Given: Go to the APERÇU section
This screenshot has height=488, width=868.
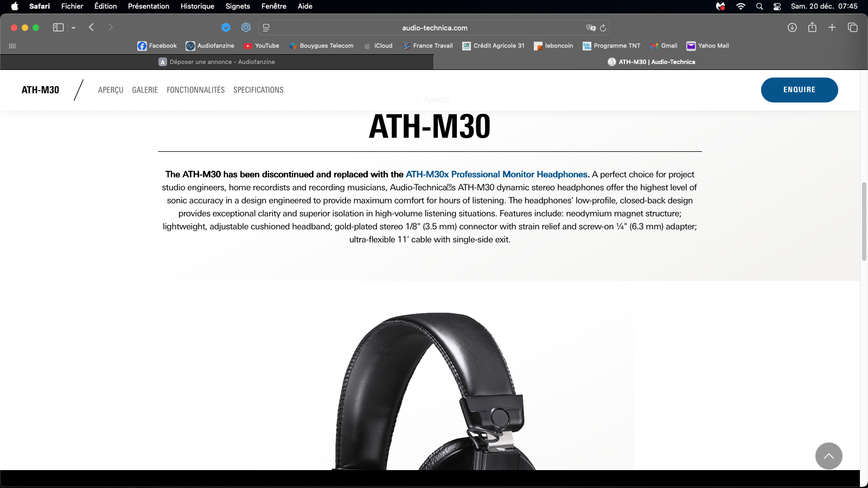Looking at the screenshot, I should pos(111,90).
